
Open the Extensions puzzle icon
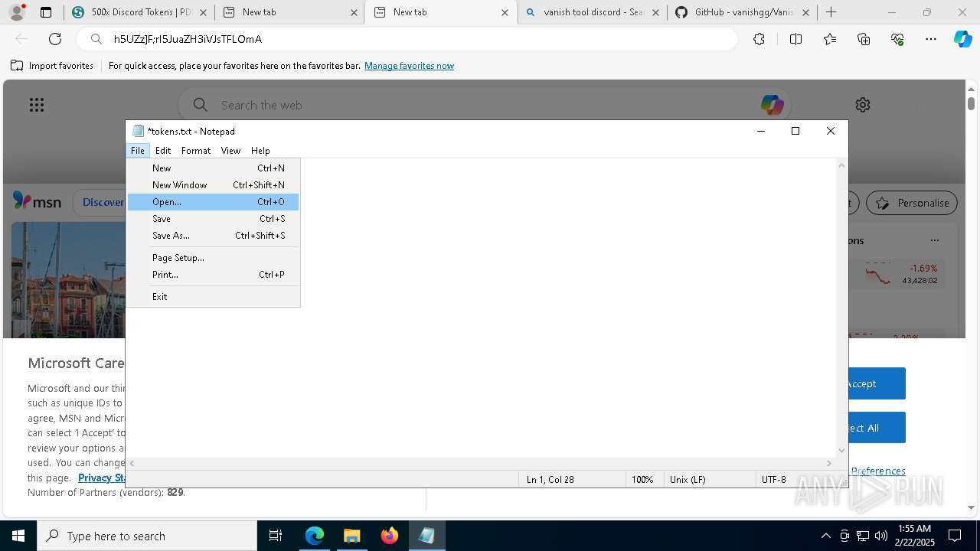[759, 39]
